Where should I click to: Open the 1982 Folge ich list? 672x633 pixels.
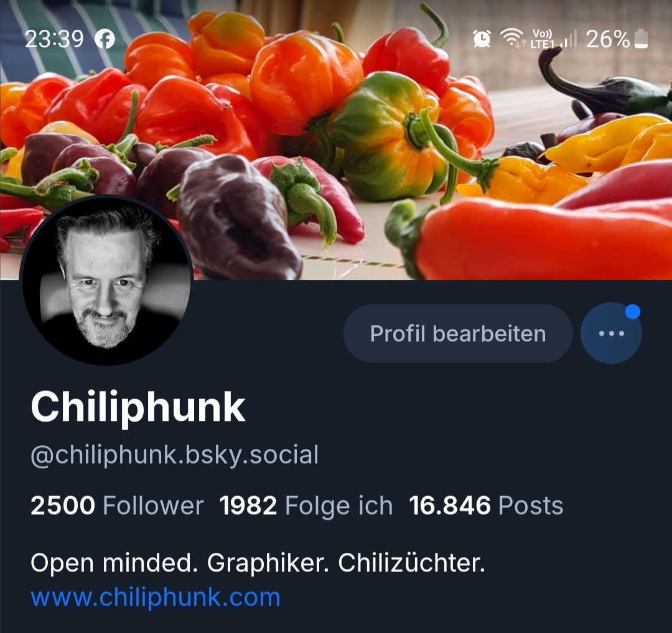point(306,506)
